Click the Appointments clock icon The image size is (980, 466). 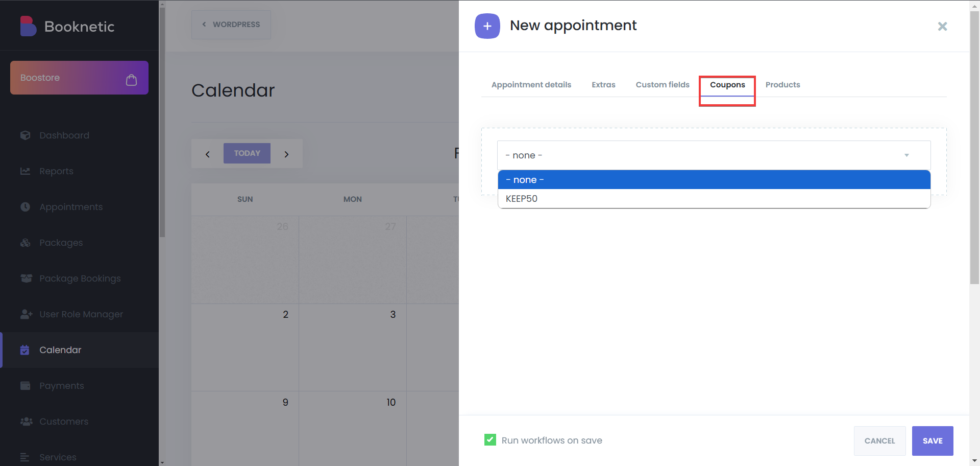click(x=25, y=207)
